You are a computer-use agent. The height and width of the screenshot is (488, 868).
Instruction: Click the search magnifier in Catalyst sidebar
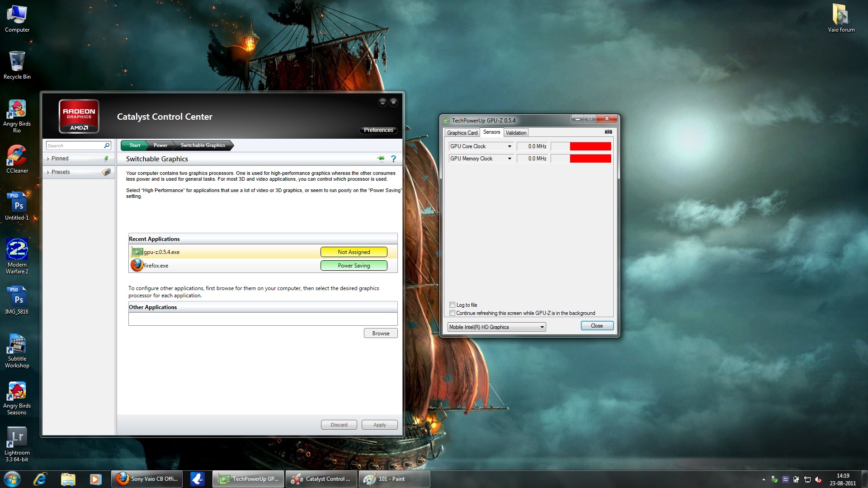pos(107,145)
